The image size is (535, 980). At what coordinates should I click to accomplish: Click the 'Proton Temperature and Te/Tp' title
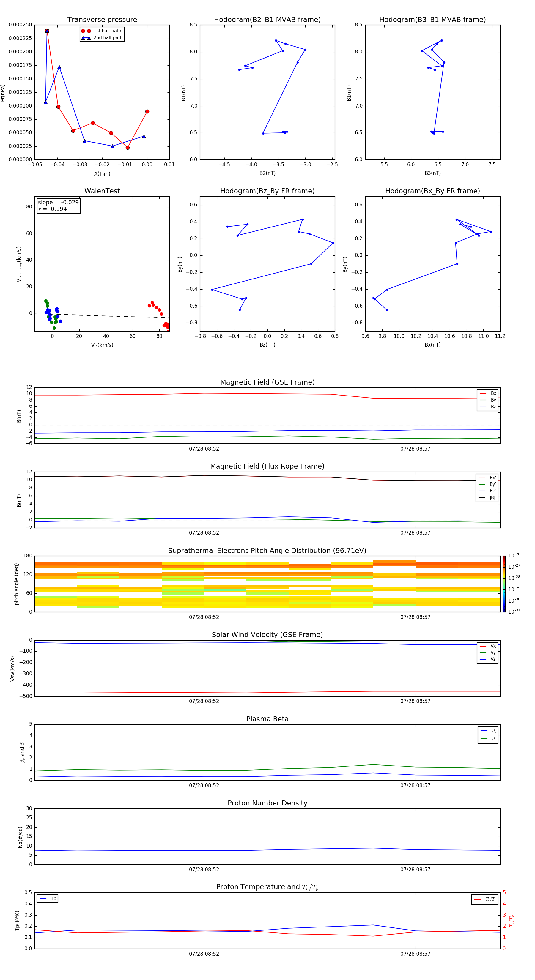coord(267,887)
